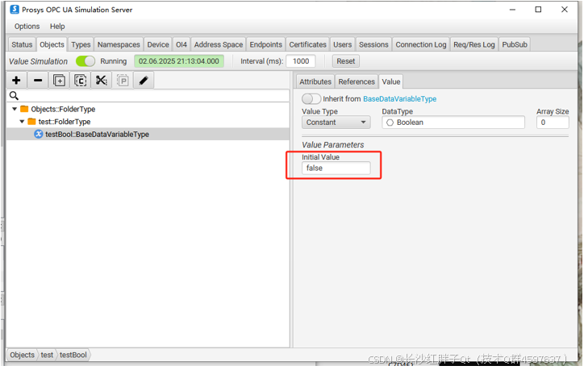Switch to the Address Space tab
This screenshot has width=588, height=370.
pyautogui.click(x=219, y=44)
